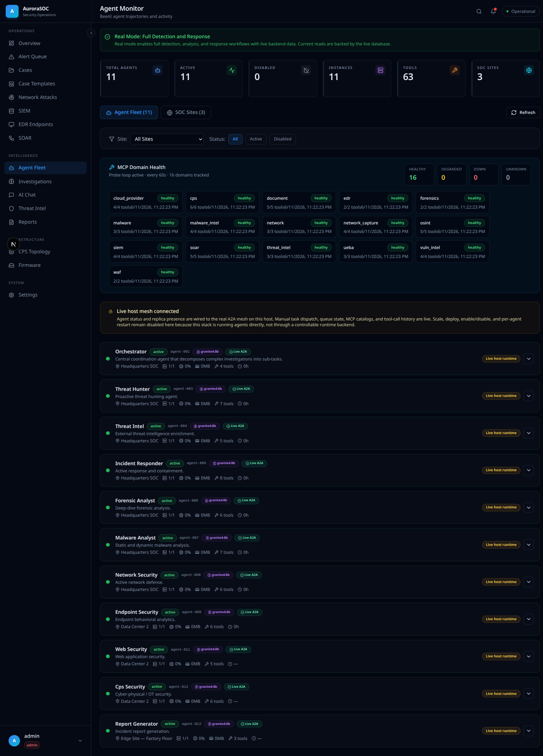Viewport: 543px width, 756px height.
Task: Open Settings
Action: (x=45, y=295)
